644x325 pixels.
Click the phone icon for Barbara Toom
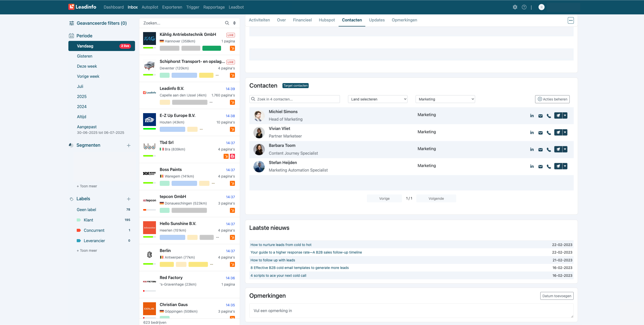tap(549, 150)
